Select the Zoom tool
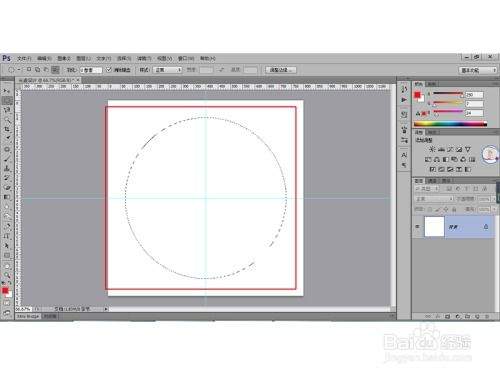Image resolution: width=500 pixels, height=375 pixels. pyautogui.click(x=7, y=275)
